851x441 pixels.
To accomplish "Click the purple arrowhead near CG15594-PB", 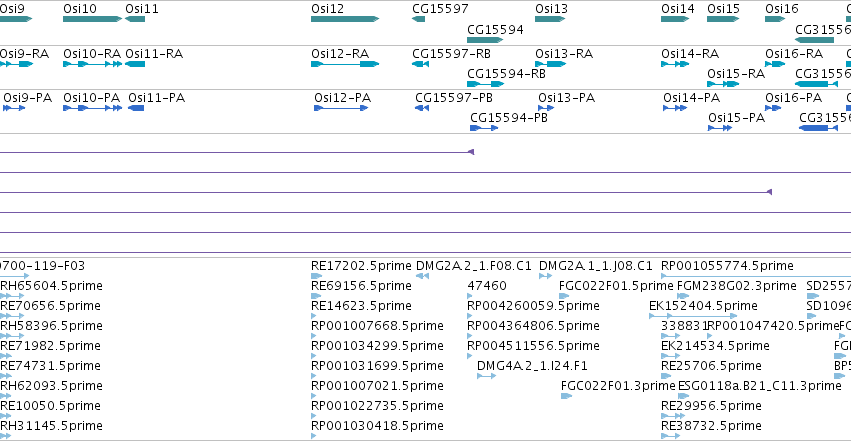I will [471, 152].
